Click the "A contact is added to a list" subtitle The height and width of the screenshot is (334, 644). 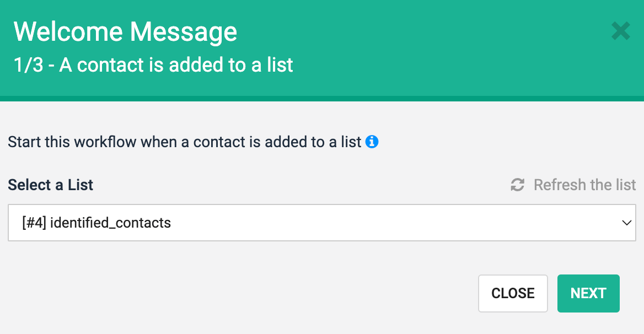176,65
